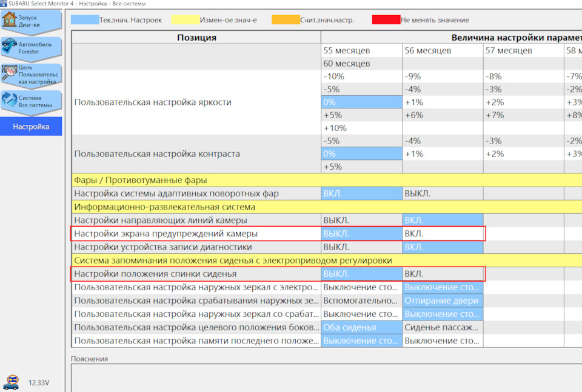
Task: Click the Настройки направляющих линий камеры label
Action: [x=160, y=221]
